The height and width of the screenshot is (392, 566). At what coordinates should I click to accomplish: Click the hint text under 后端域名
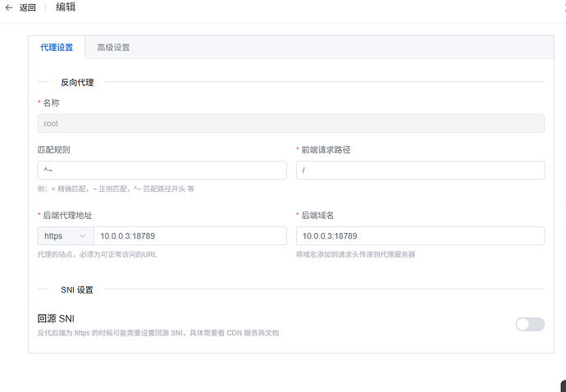coord(355,254)
